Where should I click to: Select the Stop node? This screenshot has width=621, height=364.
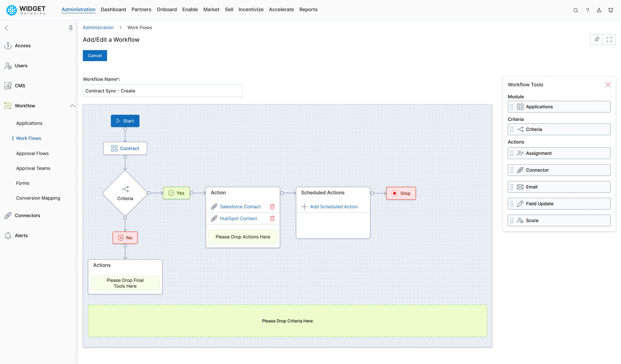click(x=401, y=193)
